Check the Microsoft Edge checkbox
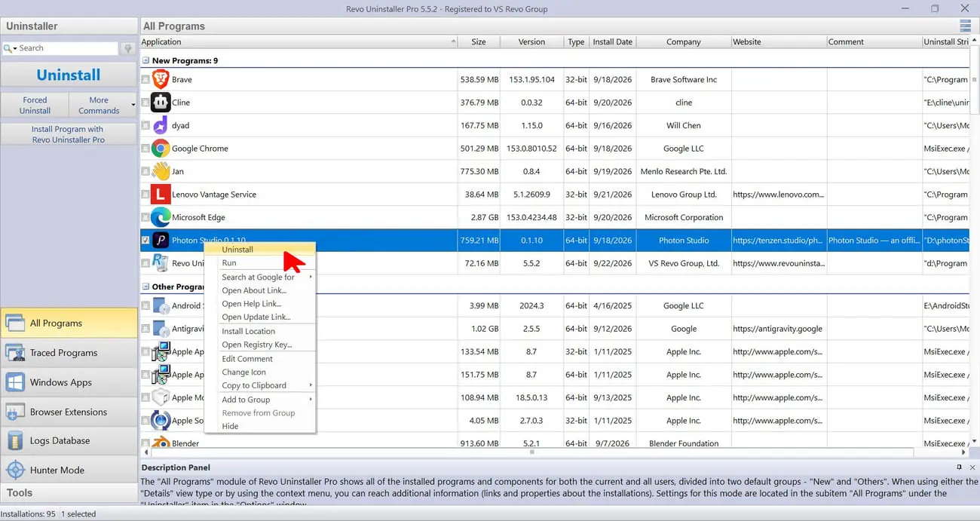The height and width of the screenshot is (521, 980). [x=145, y=217]
